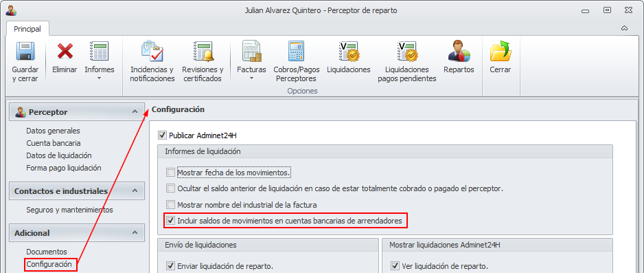
Task: Click the Mostrar liquidaciones Adminet24H group title
Action: pyautogui.click(x=445, y=245)
